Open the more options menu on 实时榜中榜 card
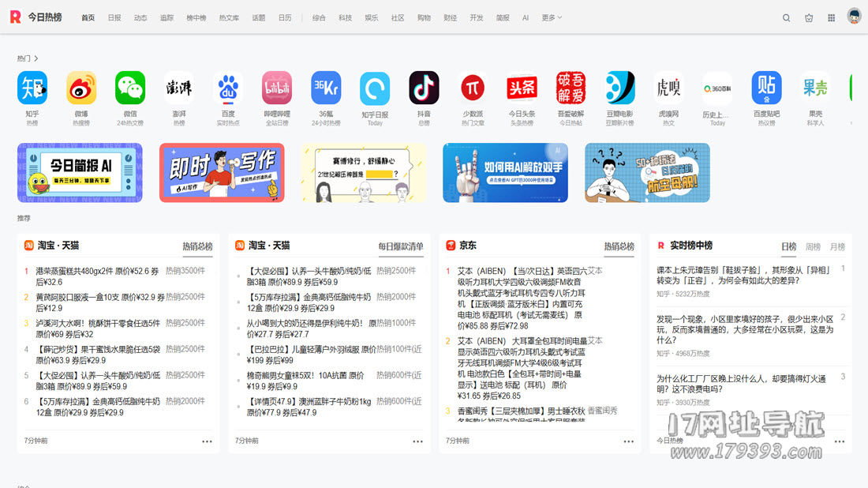The image size is (868, 488). pyautogui.click(x=840, y=441)
